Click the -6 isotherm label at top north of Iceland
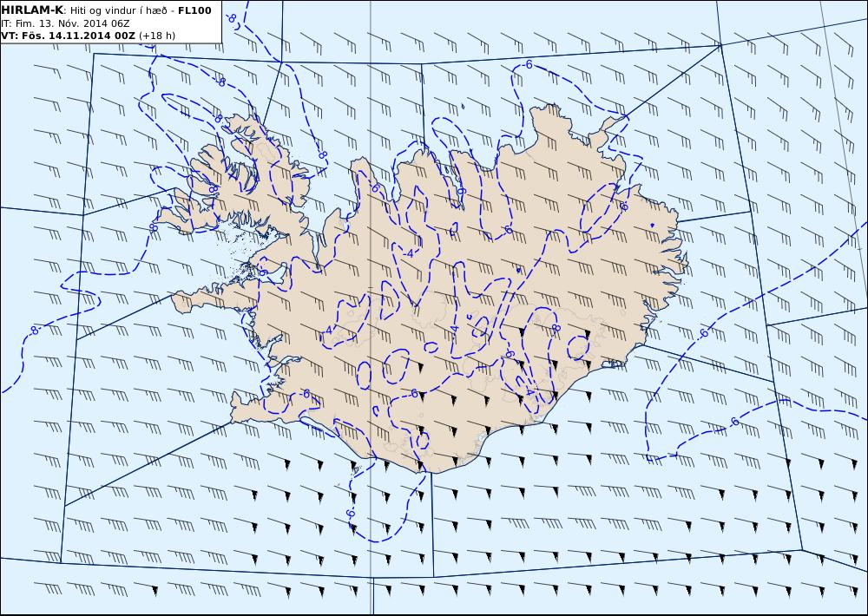The image size is (868, 616). [528, 65]
